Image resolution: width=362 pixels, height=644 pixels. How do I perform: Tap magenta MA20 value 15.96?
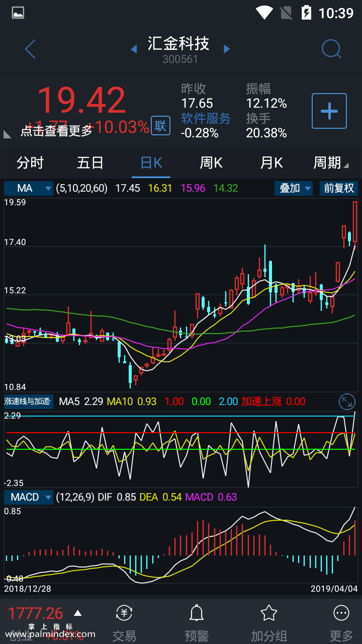pyautogui.click(x=193, y=188)
